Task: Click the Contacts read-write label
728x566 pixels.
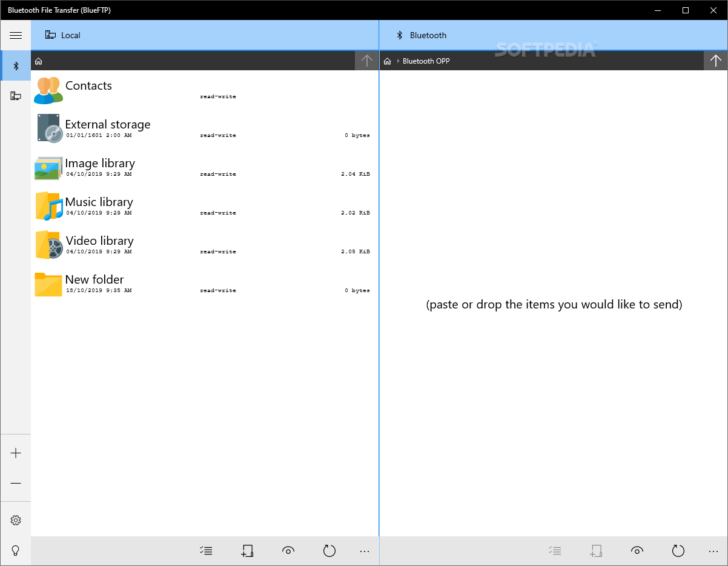Action: pyautogui.click(x=218, y=96)
